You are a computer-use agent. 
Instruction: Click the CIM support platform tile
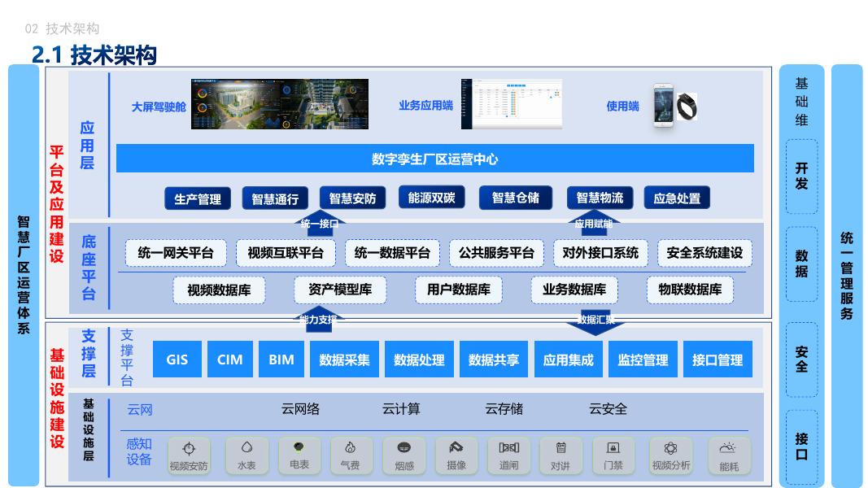click(x=229, y=359)
